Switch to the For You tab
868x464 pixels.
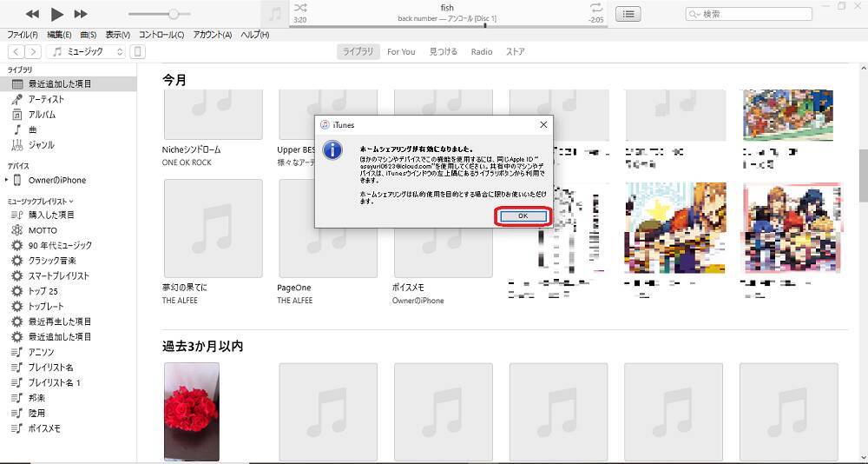tap(401, 51)
